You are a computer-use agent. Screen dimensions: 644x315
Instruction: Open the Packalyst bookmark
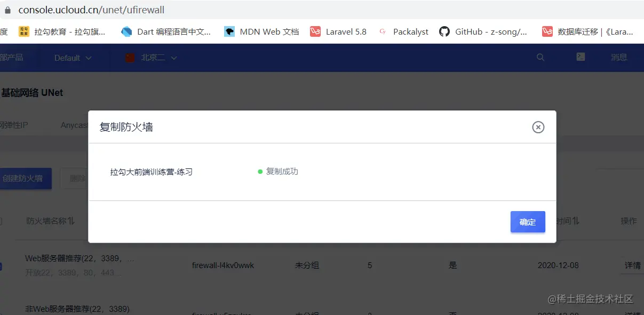click(x=403, y=31)
